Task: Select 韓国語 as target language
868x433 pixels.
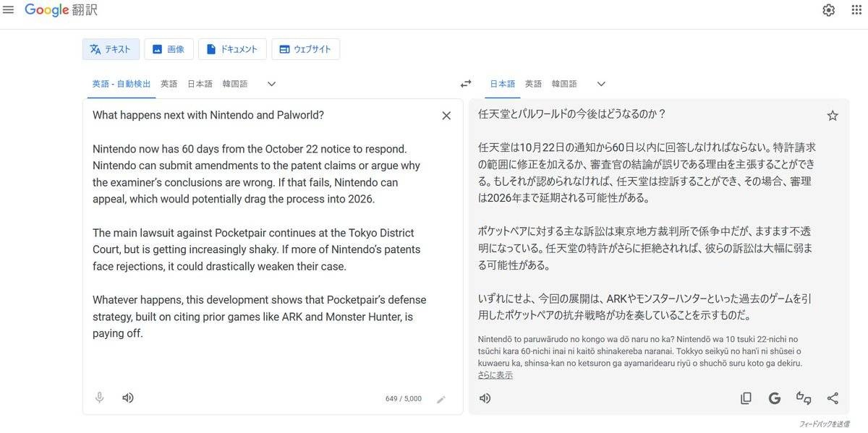Action: [564, 84]
